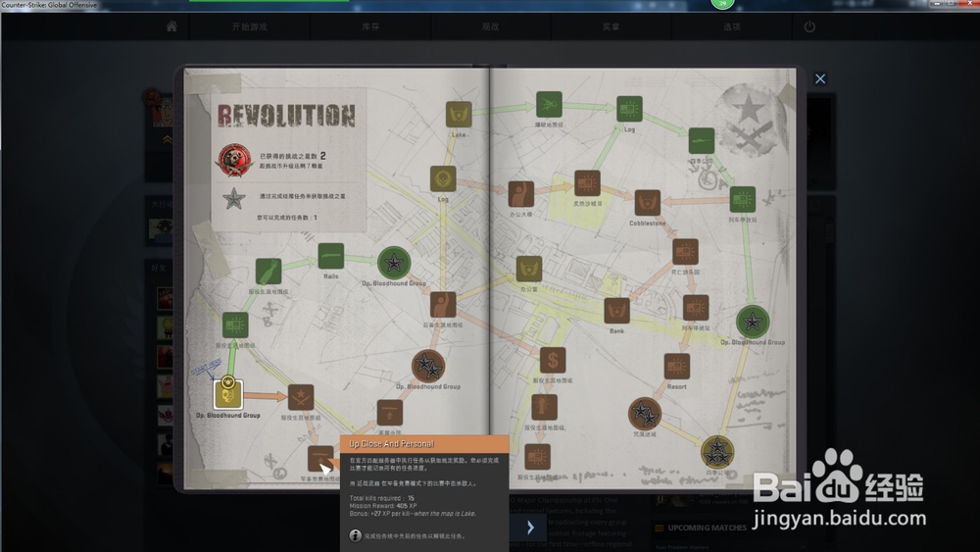This screenshot has width=980, height=552.
Task: Select the brown crossed-rifles star node
Action: pyautogui.click(x=301, y=398)
